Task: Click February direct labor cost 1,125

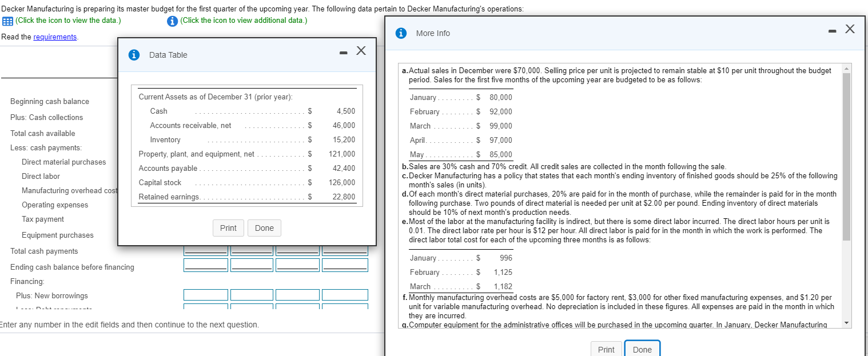Action: click(x=503, y=273)
